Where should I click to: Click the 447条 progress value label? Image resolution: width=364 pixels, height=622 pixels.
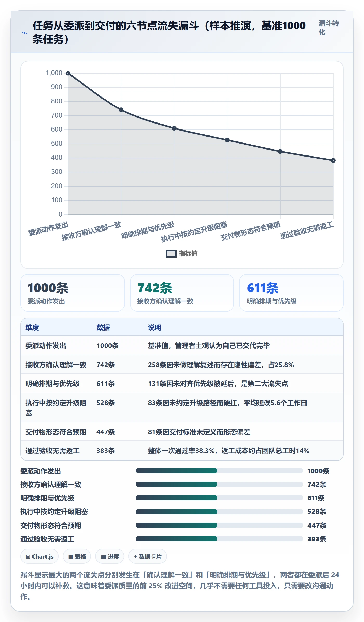(x=317, y=526)
